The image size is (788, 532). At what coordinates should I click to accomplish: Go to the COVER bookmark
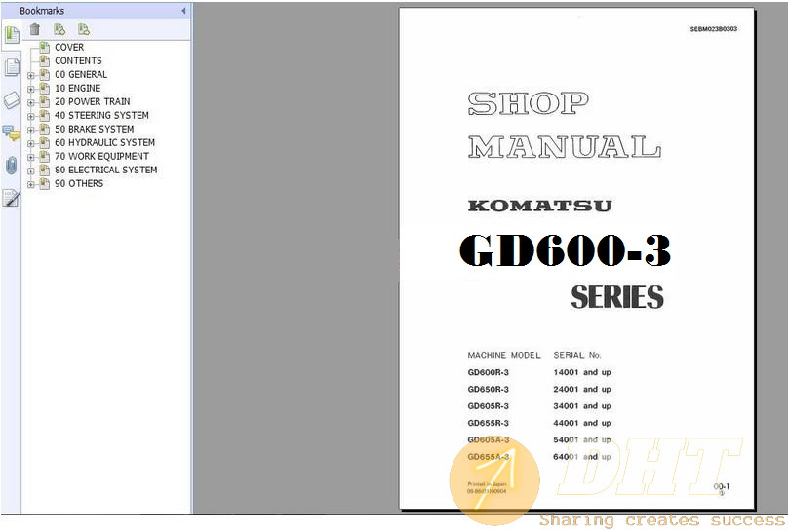click(x=69, y=47)
